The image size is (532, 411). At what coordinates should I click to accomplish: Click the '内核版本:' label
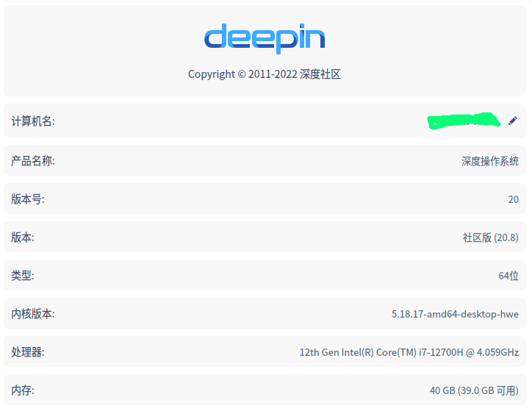pos(33,314)
